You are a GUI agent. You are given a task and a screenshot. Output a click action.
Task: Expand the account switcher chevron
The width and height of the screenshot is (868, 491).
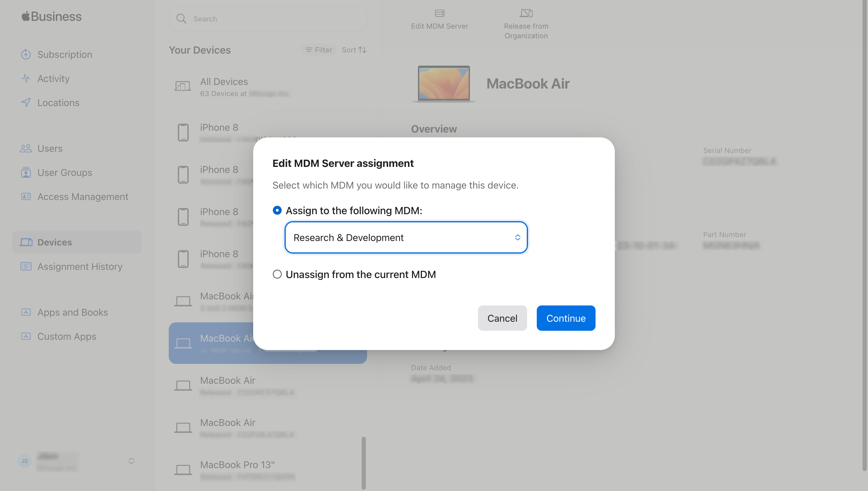point(131,461)
